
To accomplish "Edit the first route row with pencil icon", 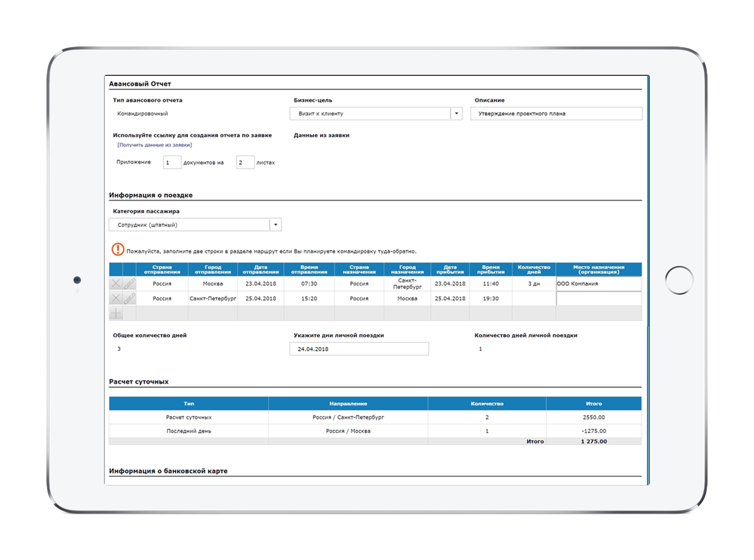I will (x=130, y=284).
